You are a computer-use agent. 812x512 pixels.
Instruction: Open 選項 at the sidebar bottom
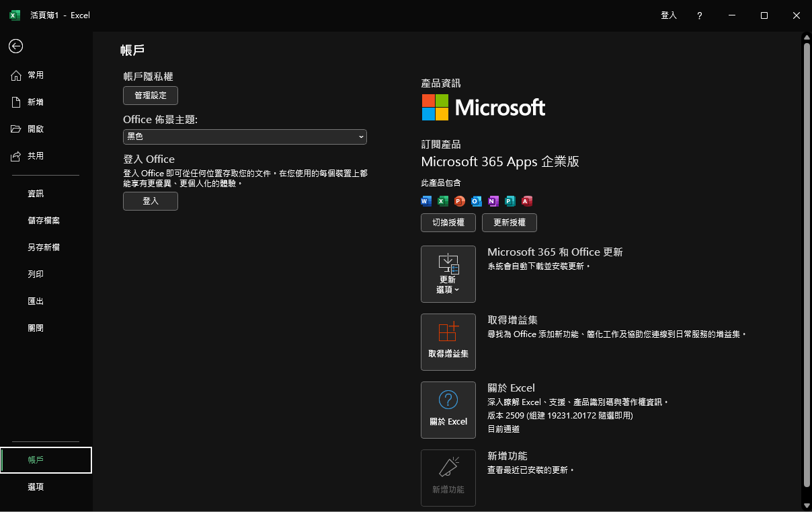(36, 487)
